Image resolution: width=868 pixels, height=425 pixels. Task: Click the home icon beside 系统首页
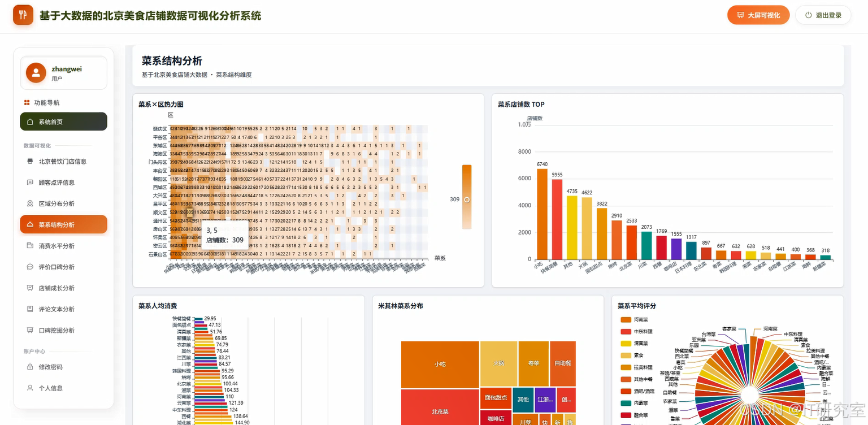coord(31,122)
